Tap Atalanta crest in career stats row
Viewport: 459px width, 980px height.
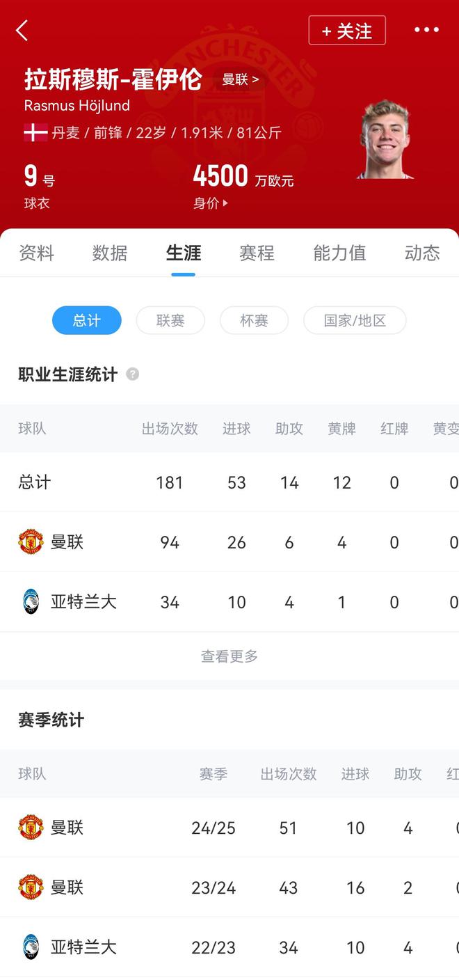(31, 601)
